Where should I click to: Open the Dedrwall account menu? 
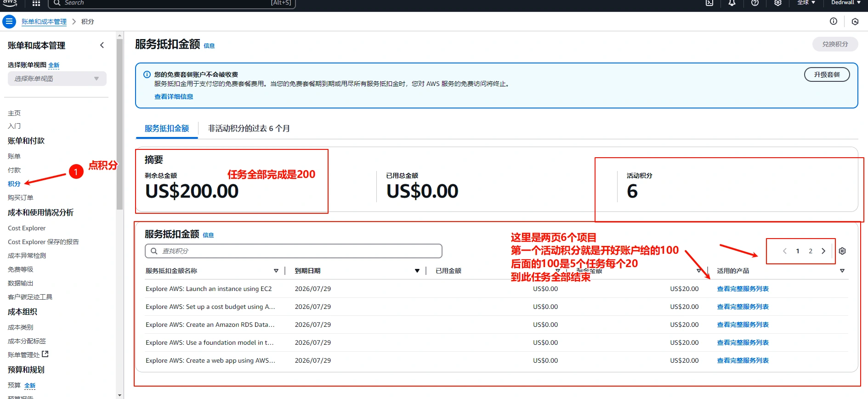click(x=845, y=3)
